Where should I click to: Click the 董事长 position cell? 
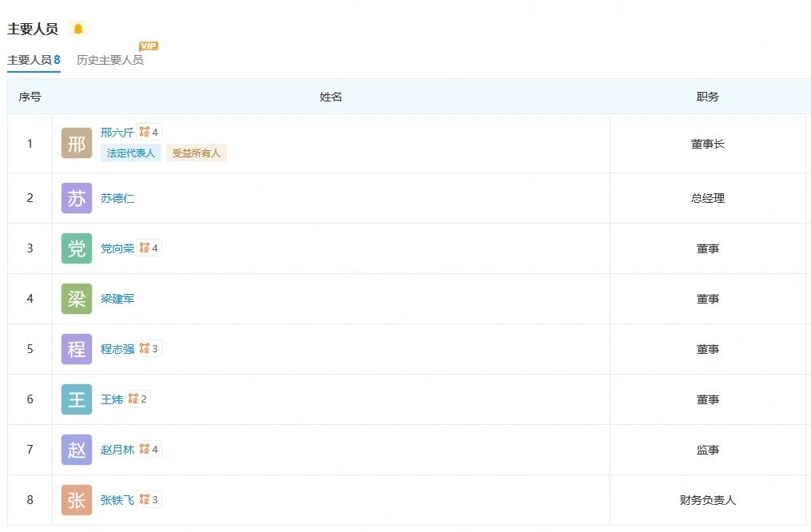click(x=708, y=144)
